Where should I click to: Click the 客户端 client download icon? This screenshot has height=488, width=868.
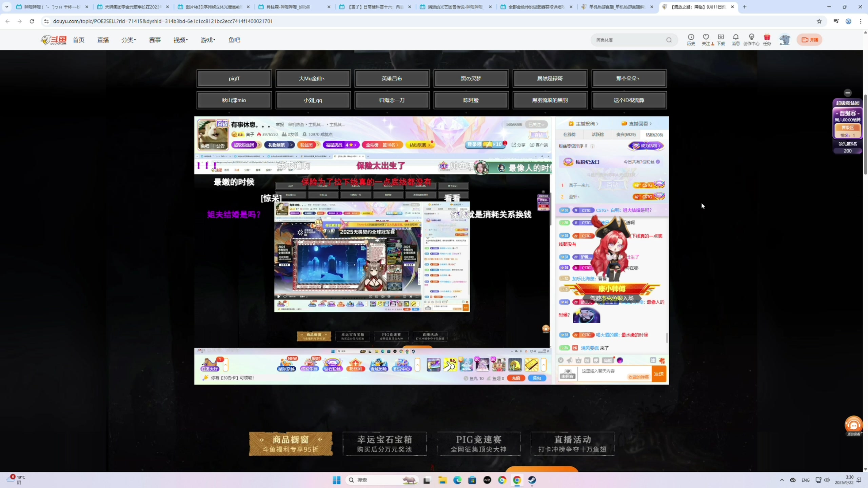[539, 145]
